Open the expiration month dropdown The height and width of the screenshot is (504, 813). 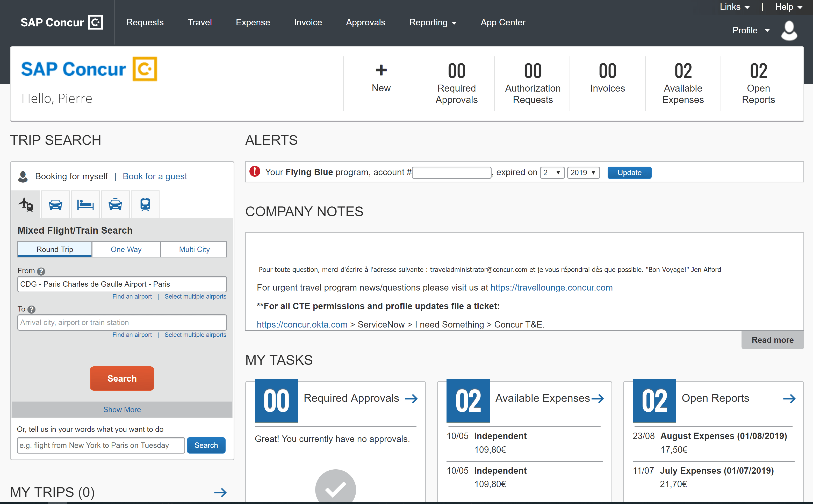(x=552, y=172)
